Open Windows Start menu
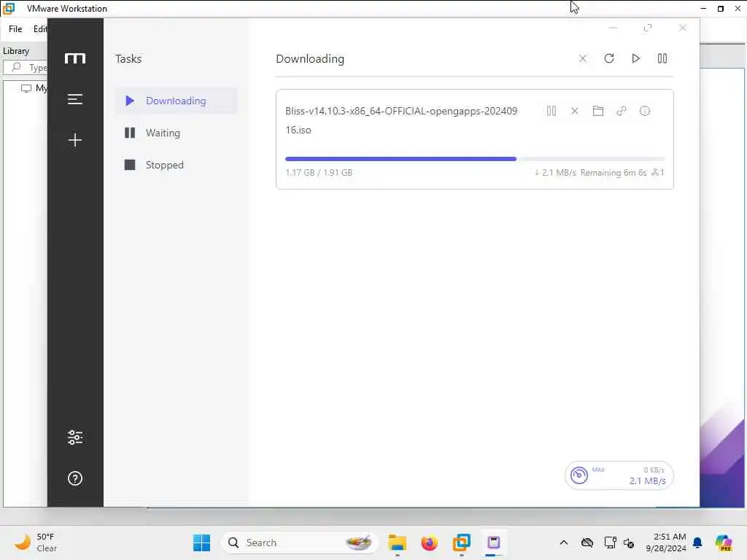The height and width of the screenshot is (560, 747). point(201,542)
